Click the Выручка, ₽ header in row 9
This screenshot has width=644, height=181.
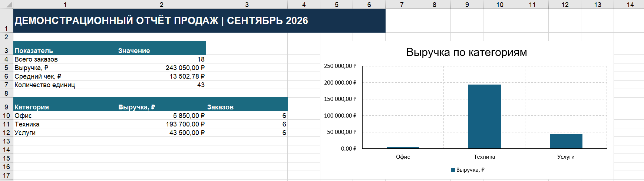point(162,104)
